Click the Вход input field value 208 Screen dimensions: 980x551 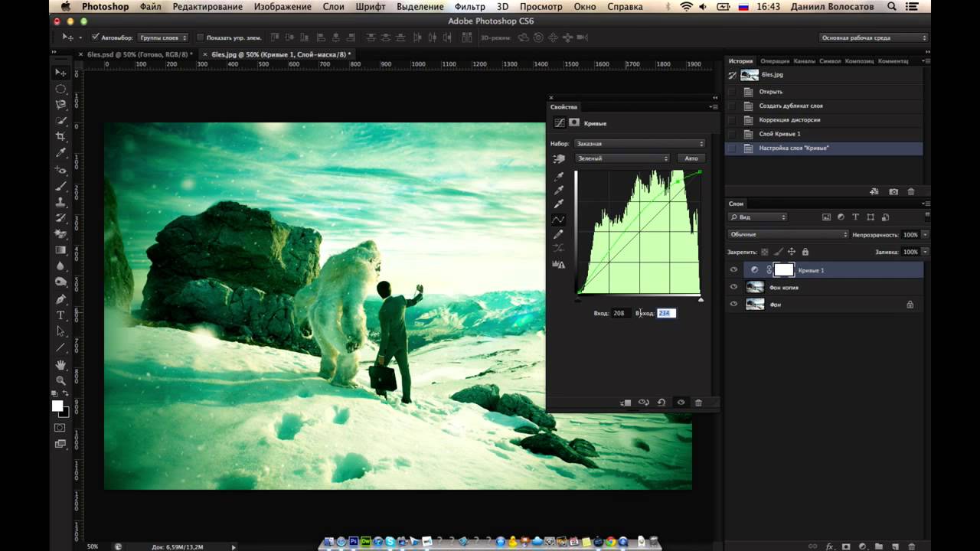(x=619, y=313)
